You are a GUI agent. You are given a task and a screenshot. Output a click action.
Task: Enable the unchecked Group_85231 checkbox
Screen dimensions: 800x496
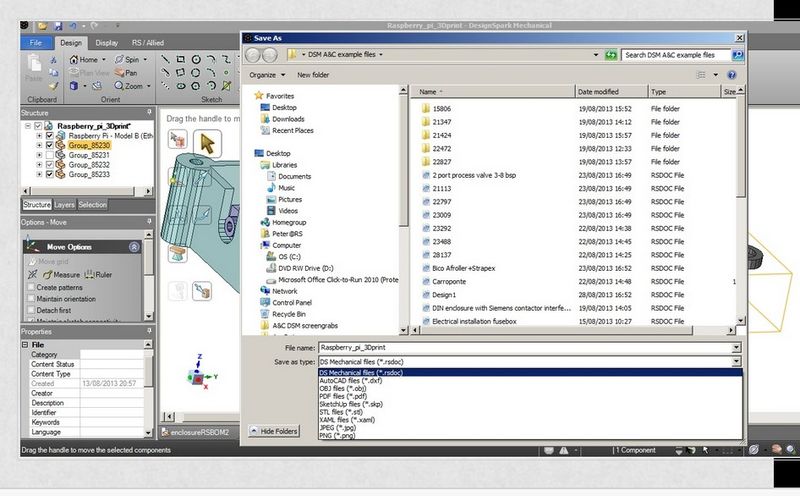(49, 155)
